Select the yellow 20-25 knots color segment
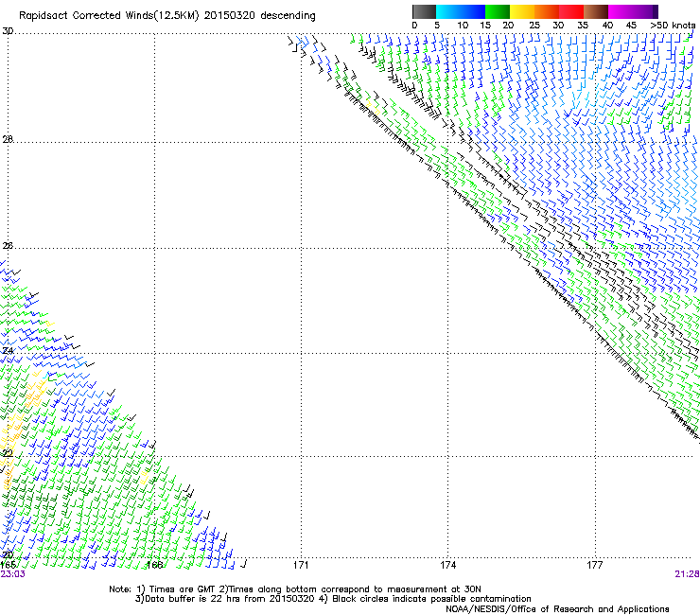700x615 pixels. [x=522, y=11]
